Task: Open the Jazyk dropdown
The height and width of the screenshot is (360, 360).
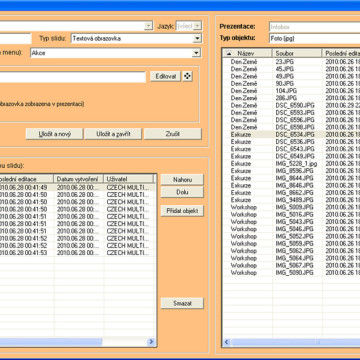Action: coord(198,26)
